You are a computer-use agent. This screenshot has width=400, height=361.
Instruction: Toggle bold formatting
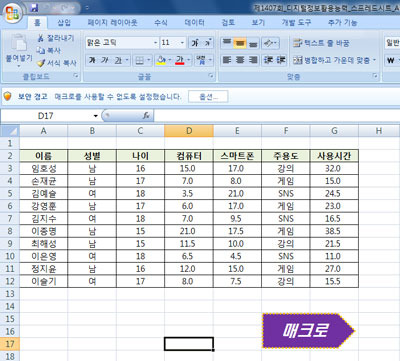tap(92, 60)
